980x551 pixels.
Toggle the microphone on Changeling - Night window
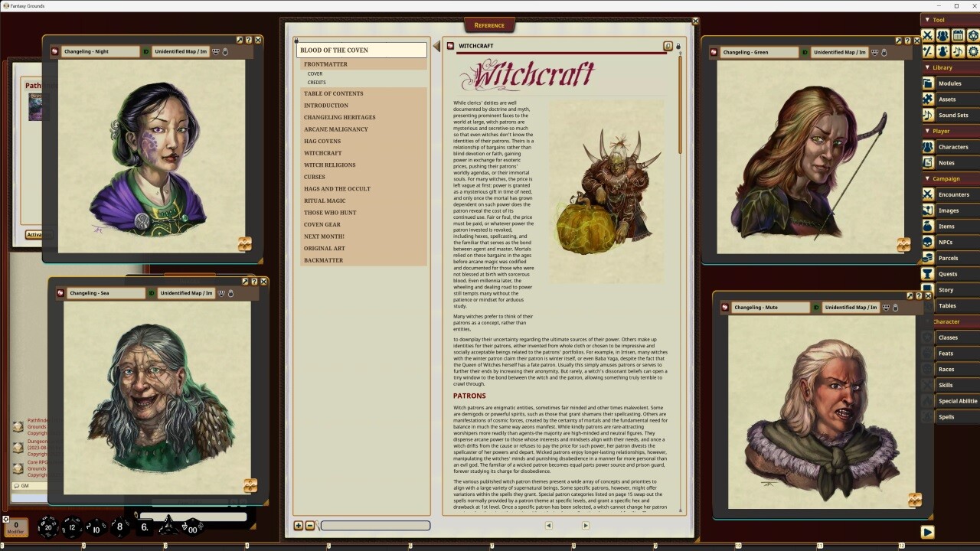coord(227,51)
